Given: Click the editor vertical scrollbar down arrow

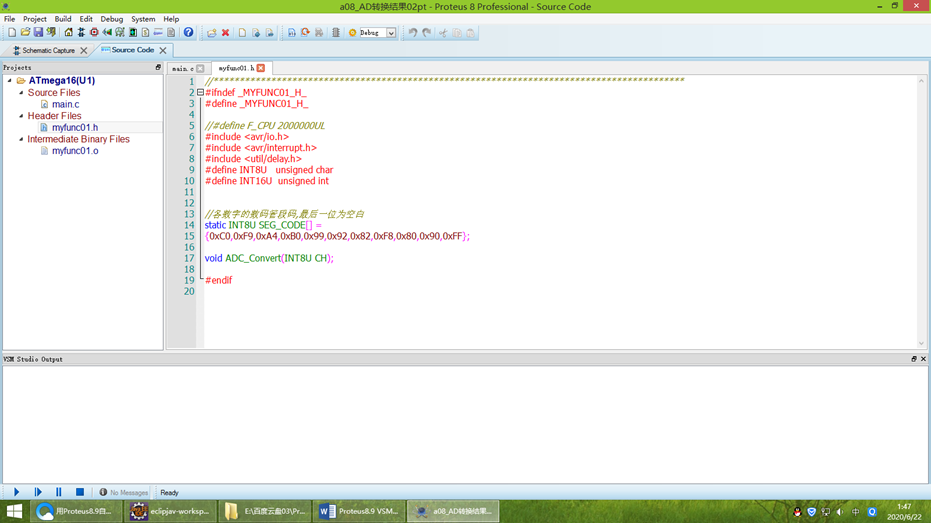Looking at the screenshot, I should point(922,343).
